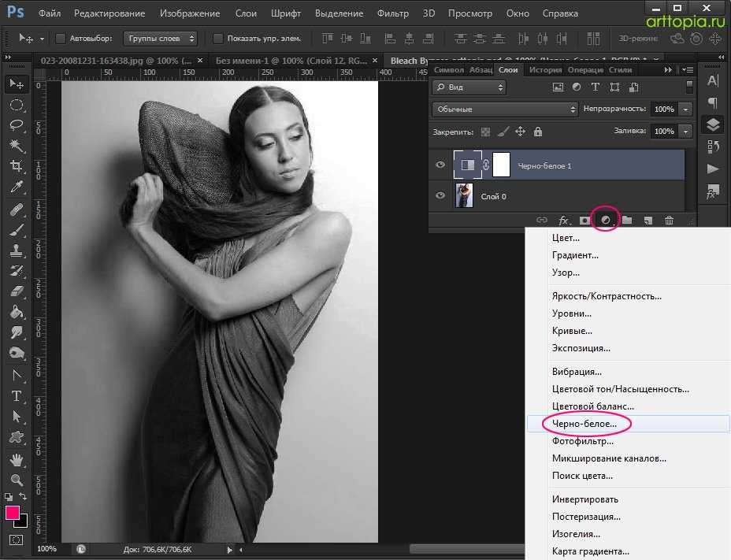The width and height of the screenshot is (731, 560).
Task: Create a new layer
Action: [x=648, y=220]
